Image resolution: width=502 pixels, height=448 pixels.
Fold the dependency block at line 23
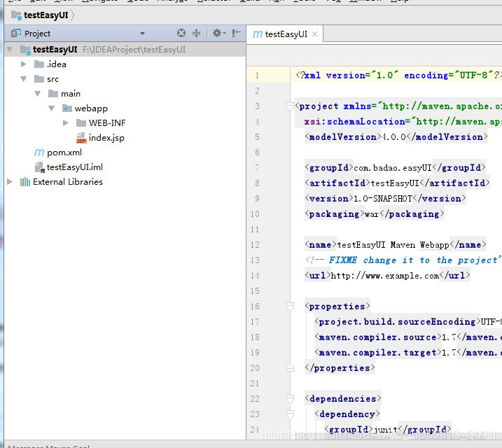290,414
